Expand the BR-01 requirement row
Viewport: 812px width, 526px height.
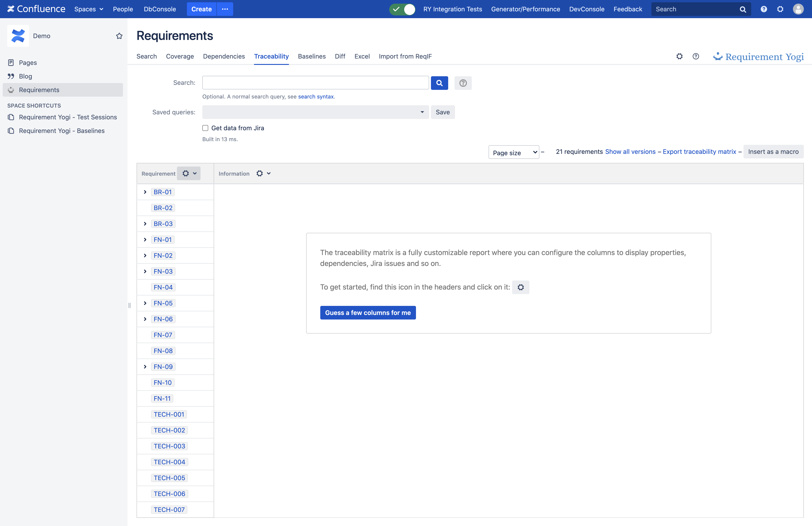[x=145, y=192]
